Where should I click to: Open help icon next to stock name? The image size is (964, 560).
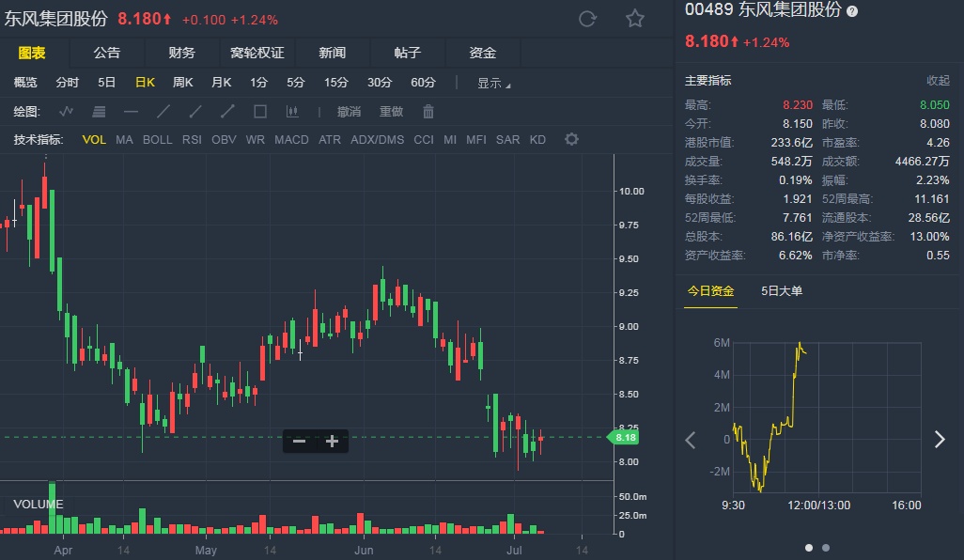point(852,11)
